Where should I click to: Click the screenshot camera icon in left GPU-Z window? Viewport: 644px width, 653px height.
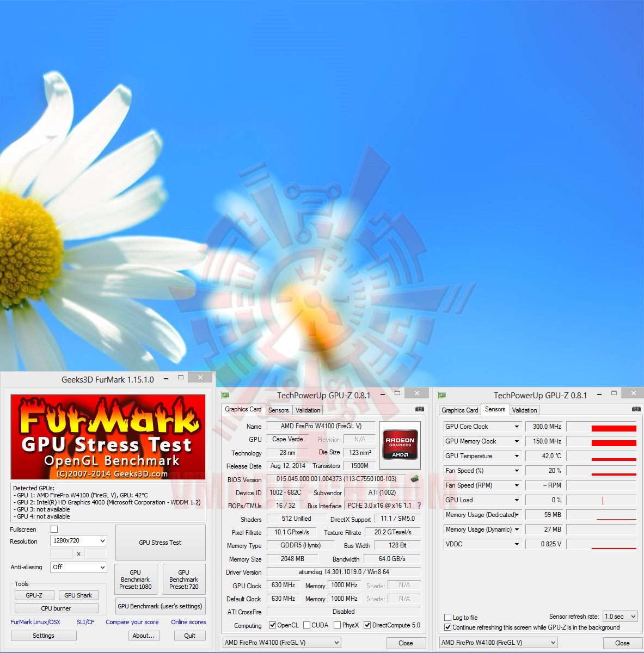coord(419,409)
